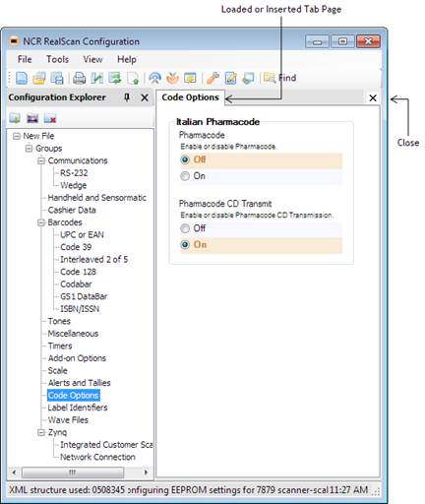Viewport: 425px width, 504px height.
Task: Open the View menu
Action: click(92, 59)
